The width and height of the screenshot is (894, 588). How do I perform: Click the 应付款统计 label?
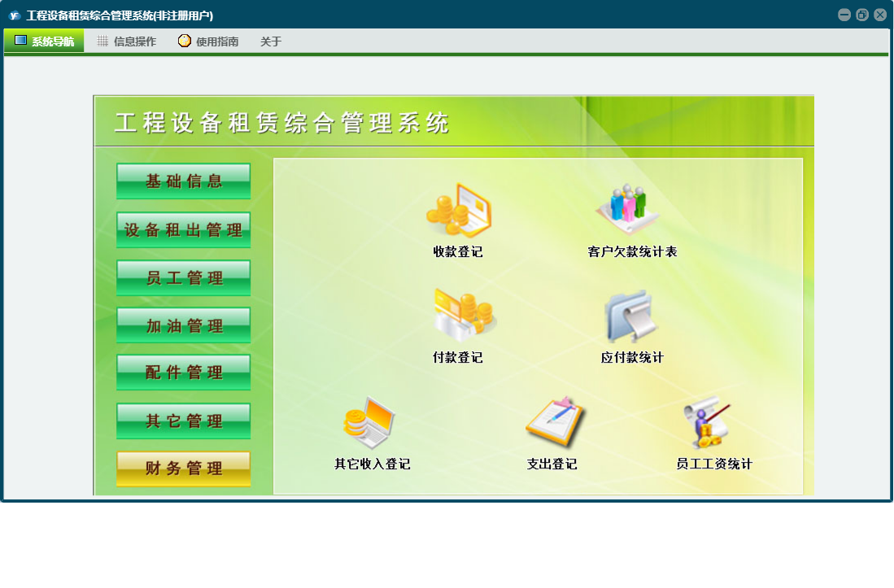point(632,357)
